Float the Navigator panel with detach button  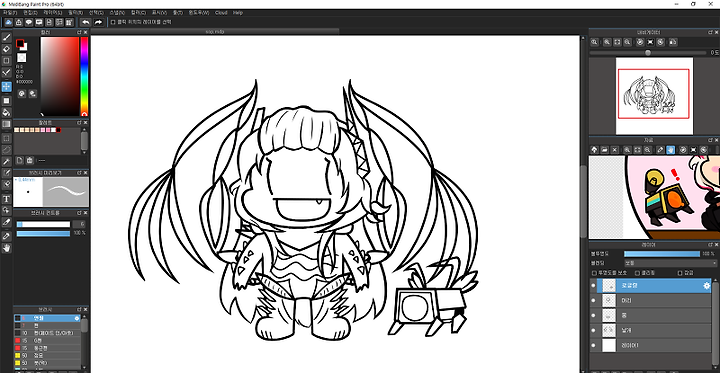pyautogui.click(x=709, y=32)
